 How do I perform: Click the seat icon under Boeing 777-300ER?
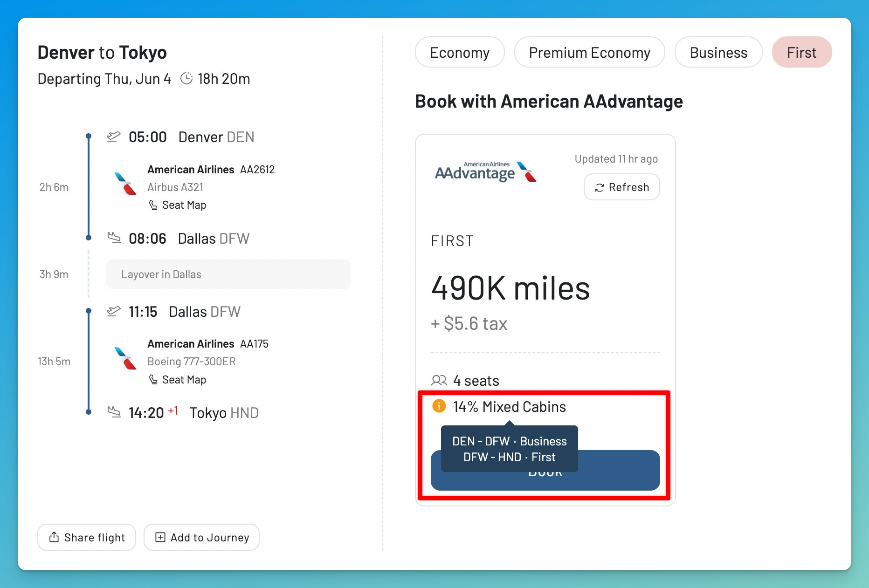(153, 380)
